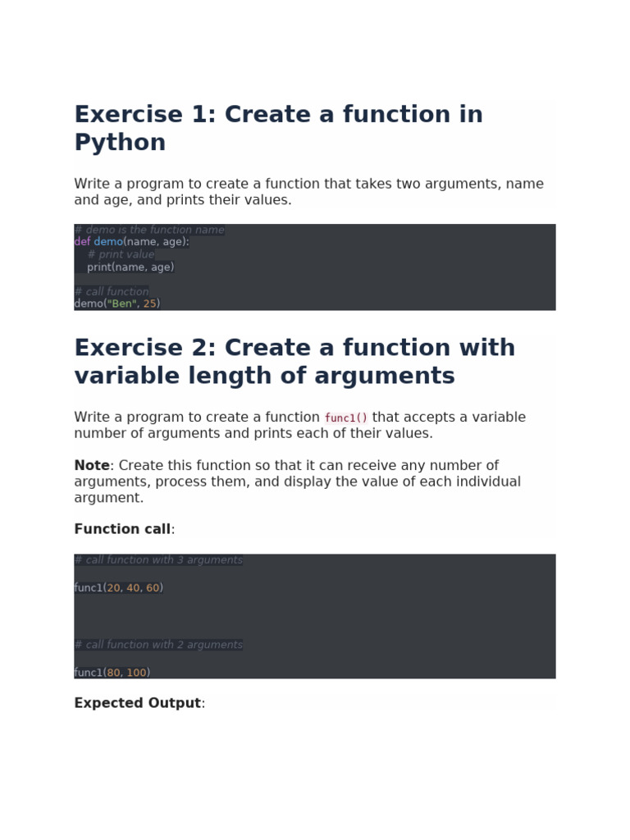Click the "func1(20, 40, 60)" code line
Screen dimensions: 630x840
click(x=118, y=588)
